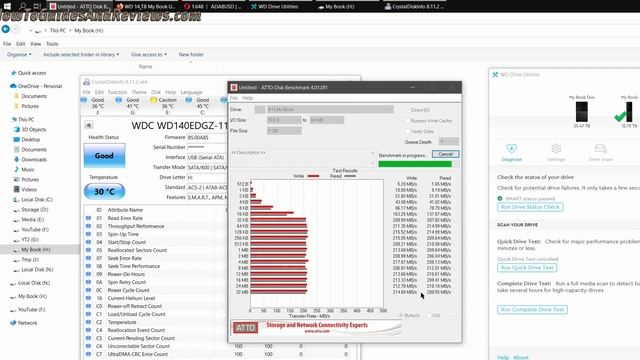This screenshot has width=640, height=360.
Task: Select Media (E:) drive in sidebar
Action: coord(33,220)
